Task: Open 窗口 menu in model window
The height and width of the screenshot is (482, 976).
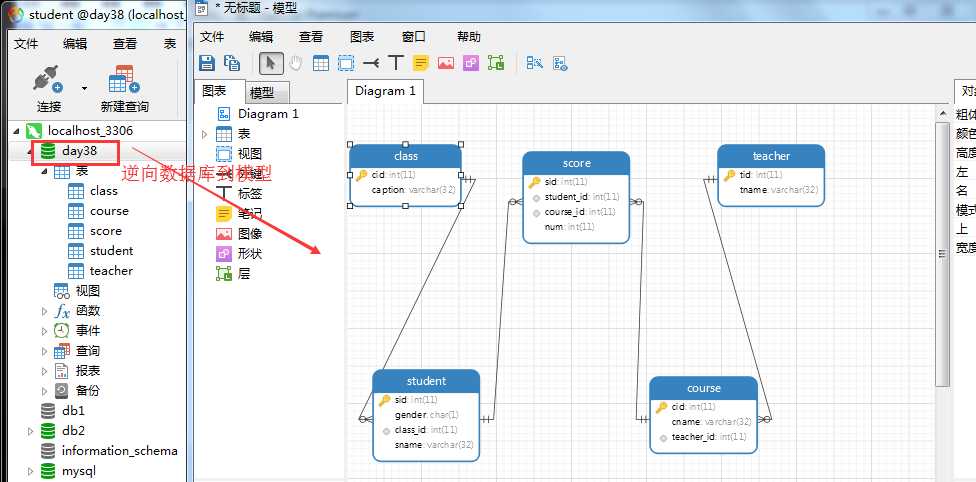Action: pyautogui.click(x=413, y=37)
